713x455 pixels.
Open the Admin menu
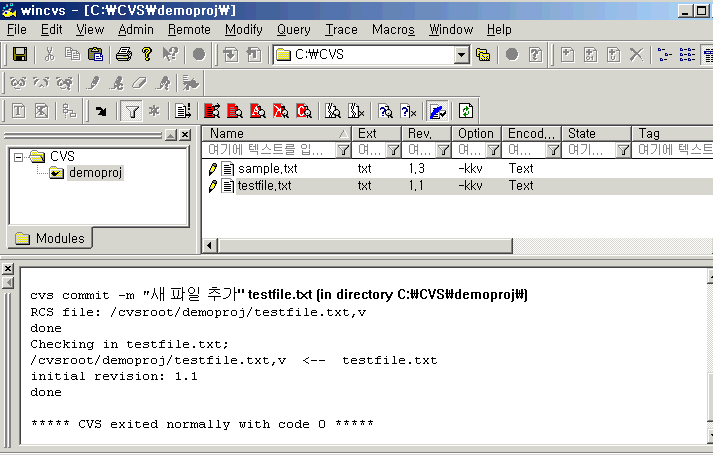click(x=135, y=29)
